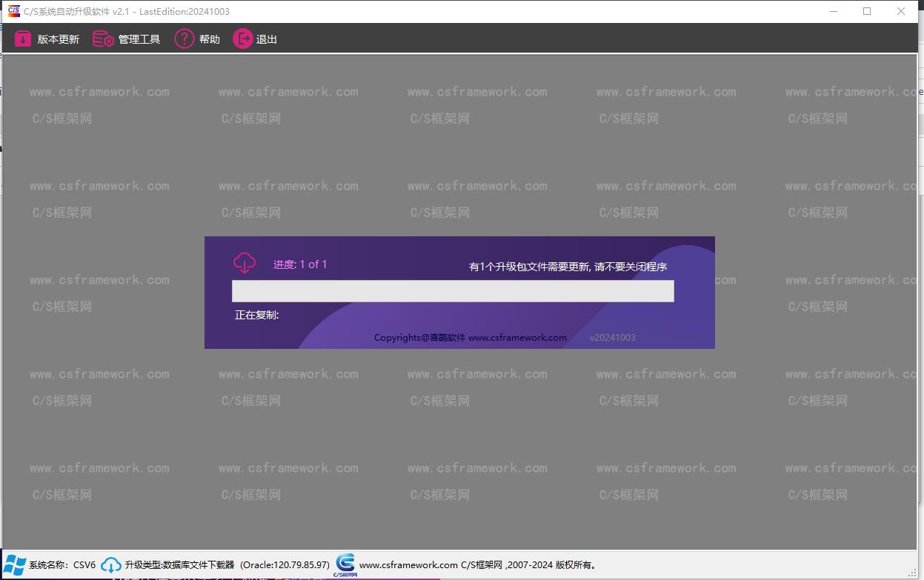
Task: Click the pink cloud download icon in dialog
Action: pyautogui.click(x=245, y=263)
